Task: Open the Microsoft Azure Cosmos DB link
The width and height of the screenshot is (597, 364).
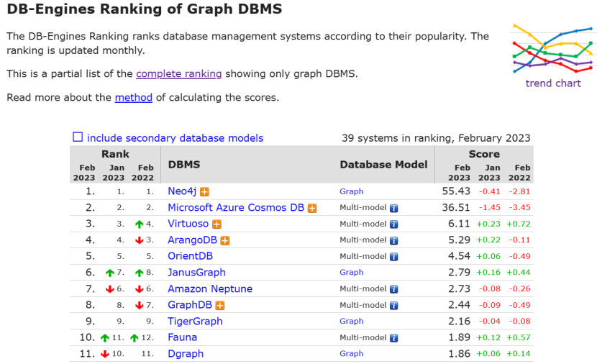Action: pos(236,207)
